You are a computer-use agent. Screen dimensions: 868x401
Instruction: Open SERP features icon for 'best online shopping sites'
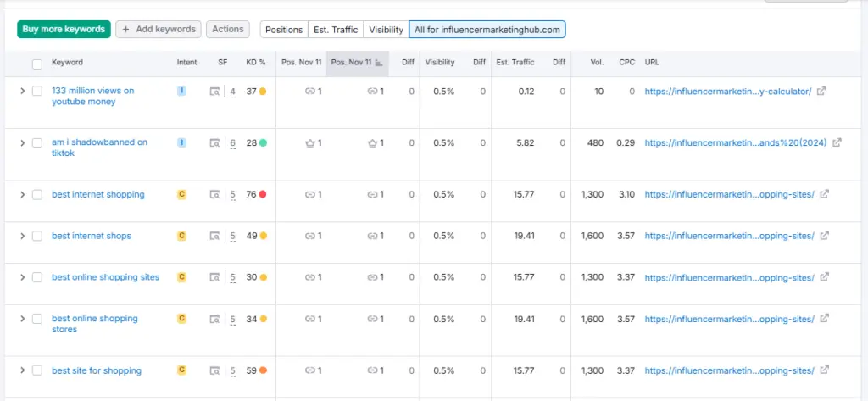[x=215, y=277]
